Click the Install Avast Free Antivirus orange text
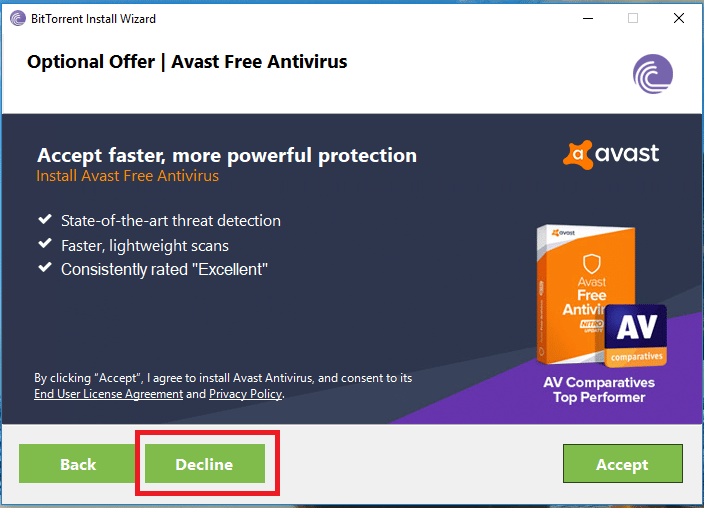 (128, 176)
